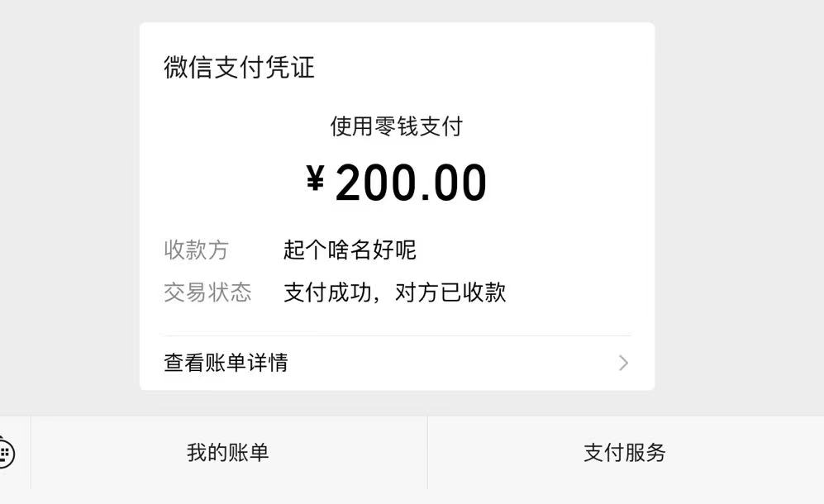Click the 交易状态 field label
Screen dimensions: 824x504
click(207, 292)
